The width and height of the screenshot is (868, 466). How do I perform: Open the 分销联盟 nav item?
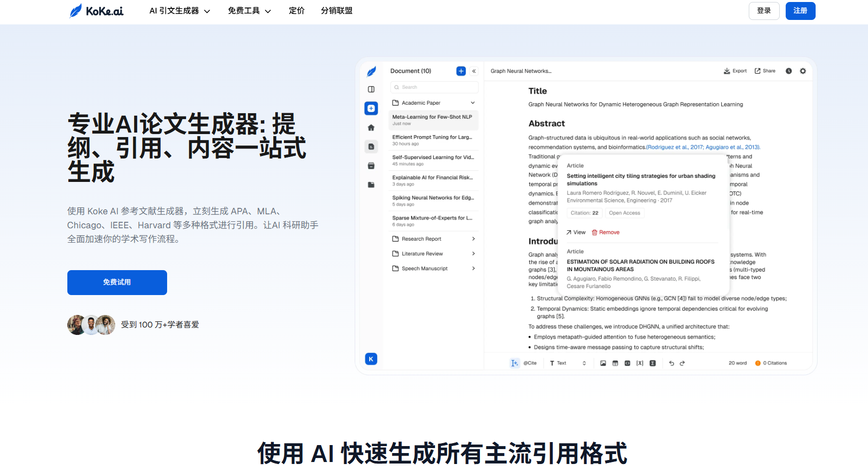[336, 11]
